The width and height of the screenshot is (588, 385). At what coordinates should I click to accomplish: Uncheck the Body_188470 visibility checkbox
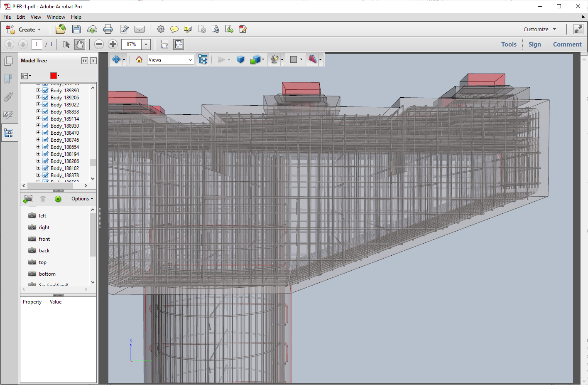click(46, 133)
